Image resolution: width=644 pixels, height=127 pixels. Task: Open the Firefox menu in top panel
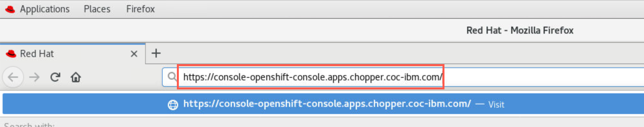click(141, 9)
